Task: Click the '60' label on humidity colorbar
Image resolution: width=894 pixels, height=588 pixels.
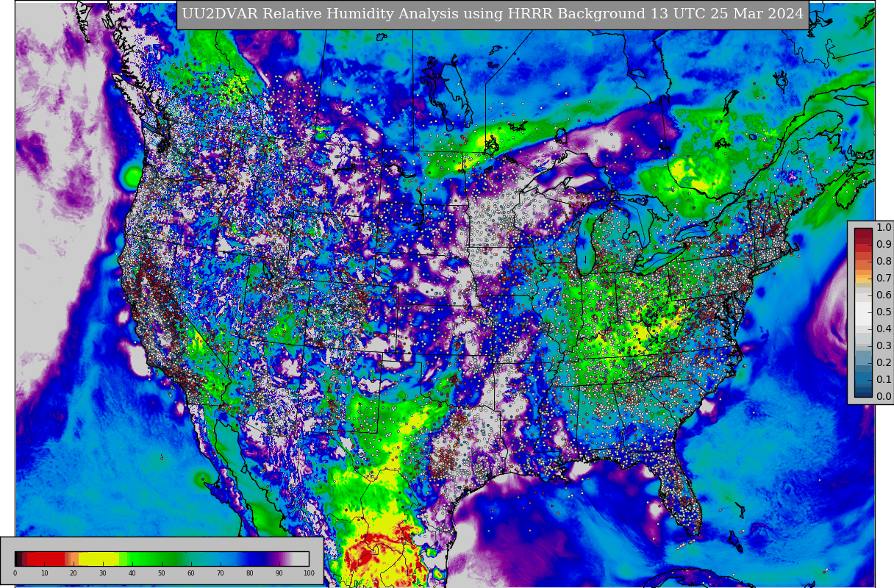Action: pyautogui.click(x=191, y=573)
